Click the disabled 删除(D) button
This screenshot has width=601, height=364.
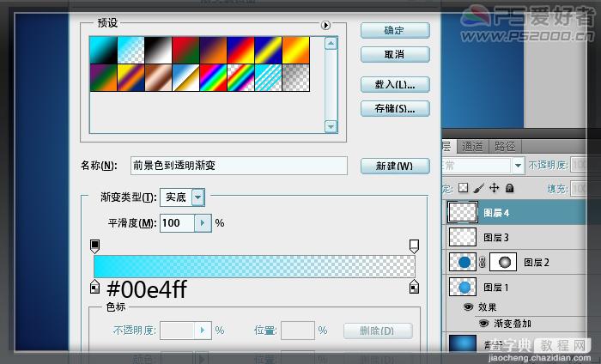click(378, 331)
